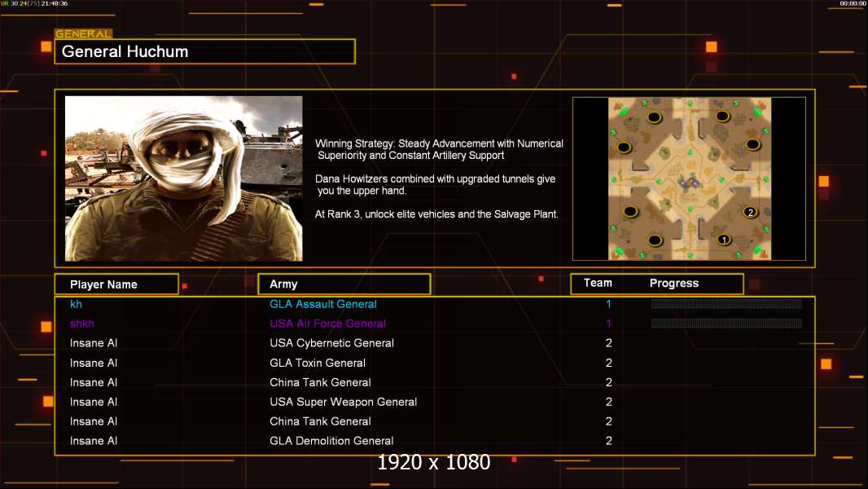Click the General Huchum name field

tap(205, 51)
